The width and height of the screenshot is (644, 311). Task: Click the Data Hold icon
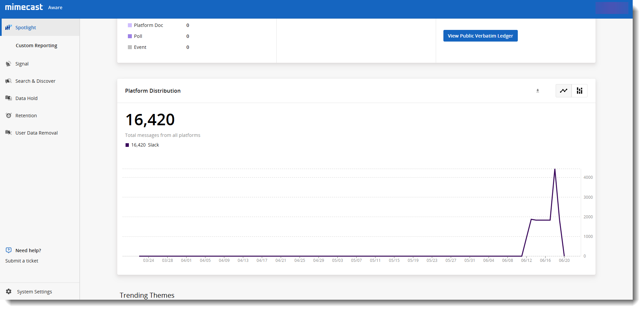8,98
